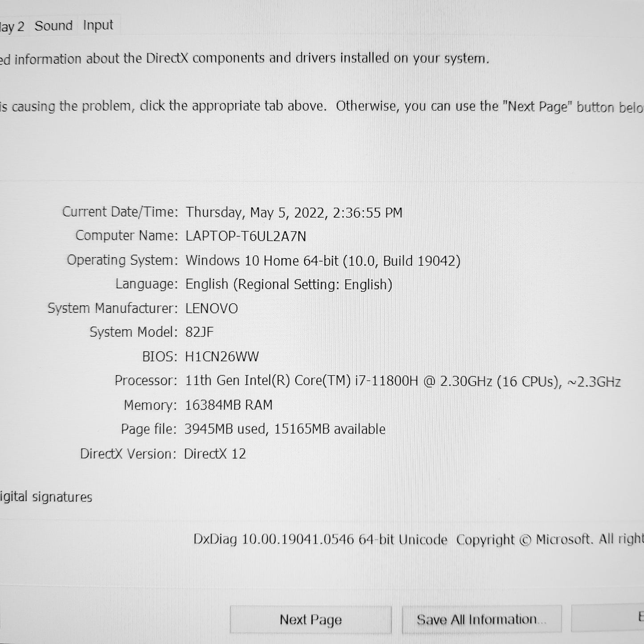This screenshot has height=644, width=644.
Task: Click the LENOVO manufacturer value
Action: click(212, 308)
